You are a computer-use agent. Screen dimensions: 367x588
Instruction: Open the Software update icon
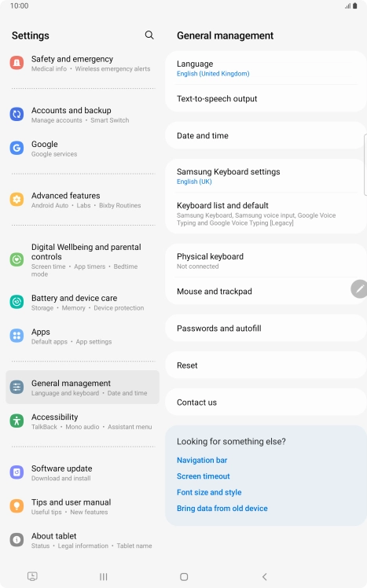tap(17, 472)
